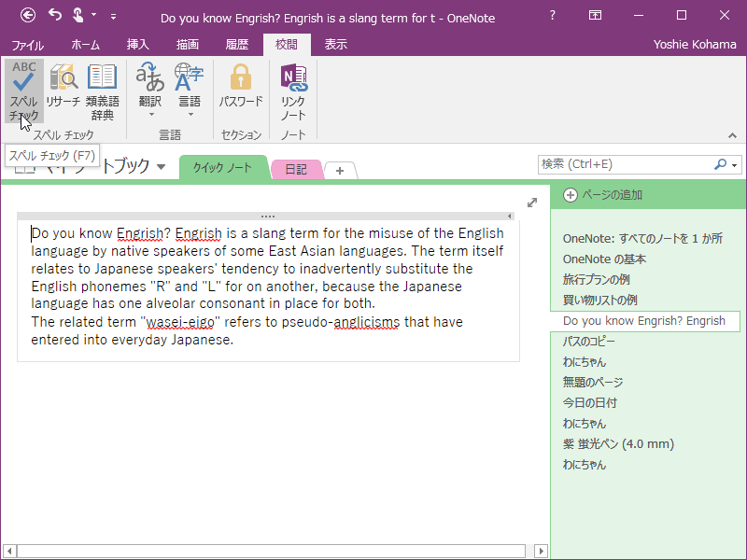Run the spell check (スペルチェック) tool
The height and width of the screenshot is (560, 747).
[23, 93]
